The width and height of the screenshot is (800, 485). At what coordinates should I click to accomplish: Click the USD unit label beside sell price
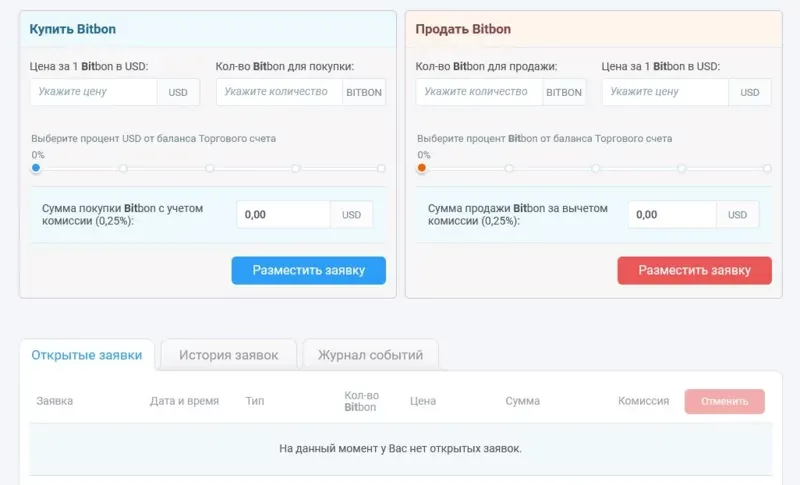(750, 92)
